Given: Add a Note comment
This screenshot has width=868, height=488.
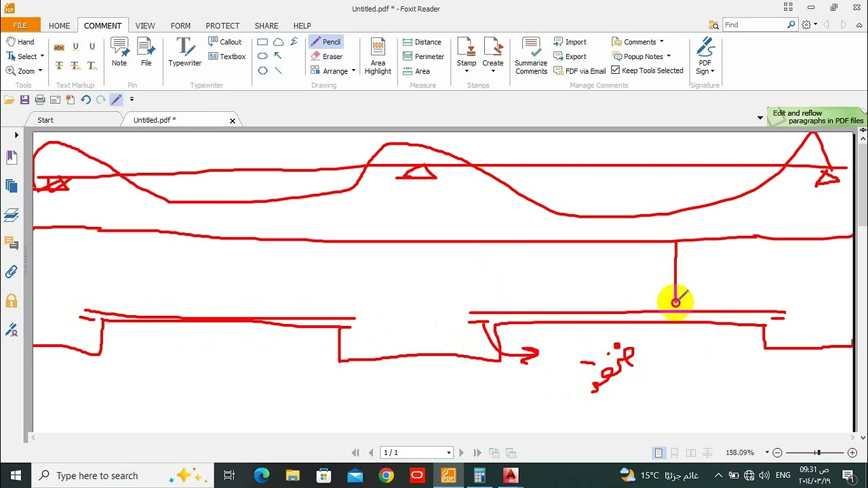Looking at the screenshot, I should pyautogui.click(x=119, y=52).
